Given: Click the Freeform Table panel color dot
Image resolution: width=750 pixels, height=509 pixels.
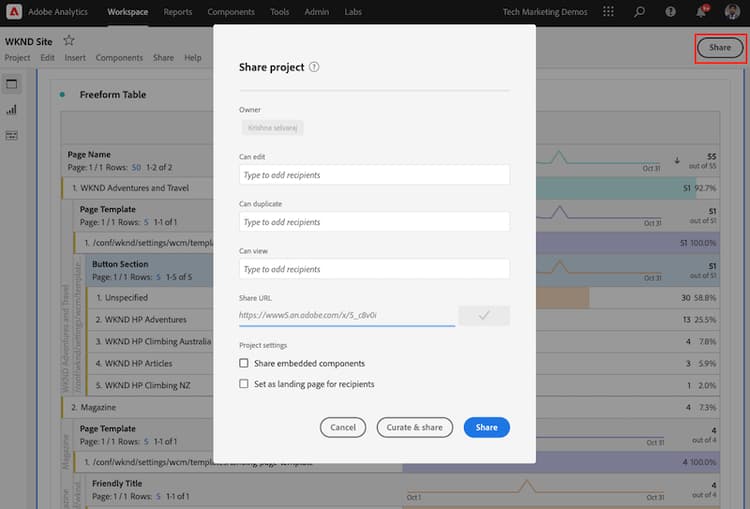Looking at the screenshot, I should click(x=62, y=95).
